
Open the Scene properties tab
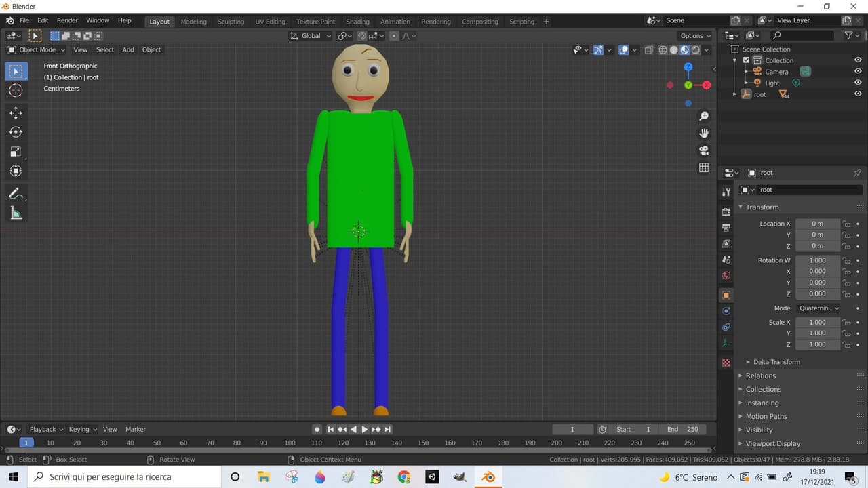click(x=726, y=260)
